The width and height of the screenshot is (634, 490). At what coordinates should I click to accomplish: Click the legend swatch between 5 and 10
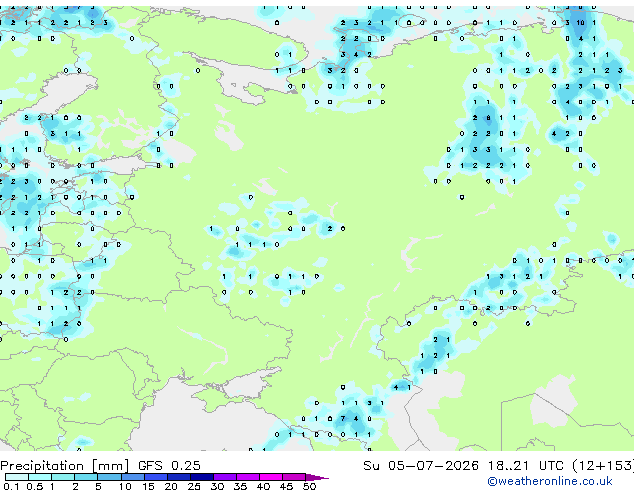tap(109, 477)
